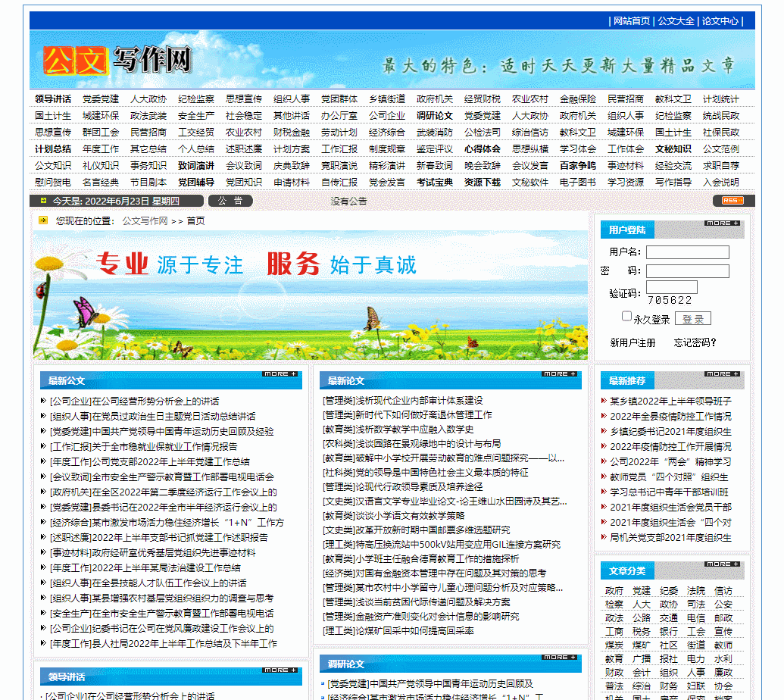Go to 网站首页 in top bar
Screen dimensions: 784x700
pyautogui.click(x=632, y=21)
